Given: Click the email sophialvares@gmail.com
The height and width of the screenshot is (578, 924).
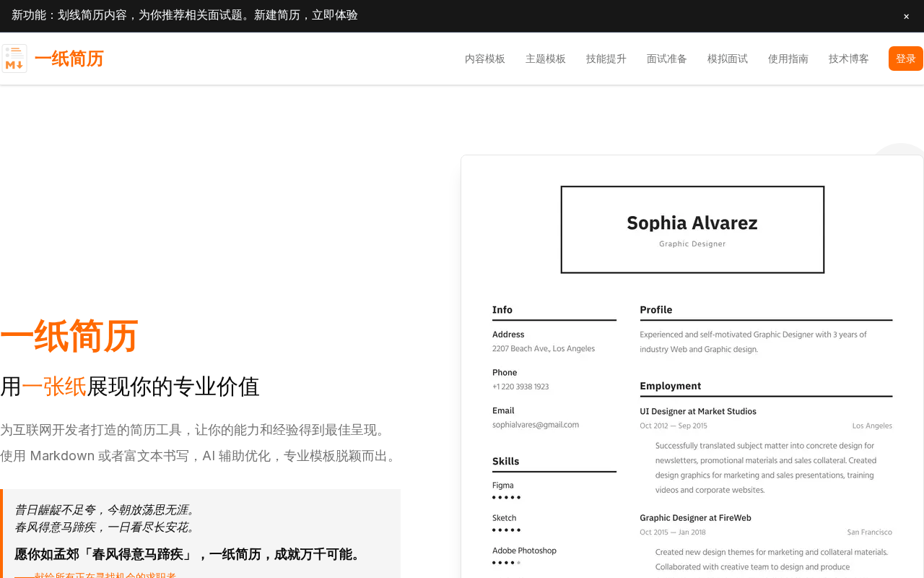Looking at the screenshot, I should (x=536, y=425).
